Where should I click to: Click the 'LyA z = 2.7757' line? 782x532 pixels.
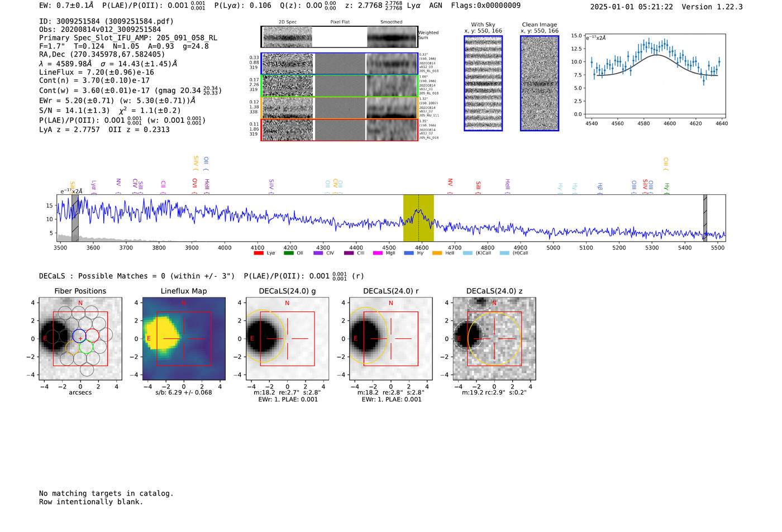coord(104,130)
